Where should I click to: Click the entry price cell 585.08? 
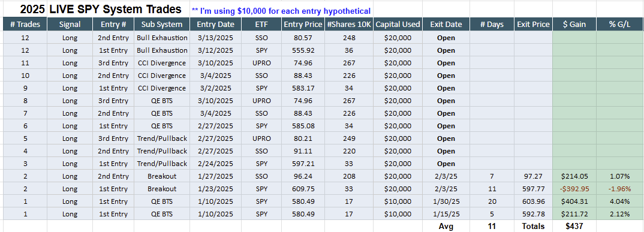303,126
